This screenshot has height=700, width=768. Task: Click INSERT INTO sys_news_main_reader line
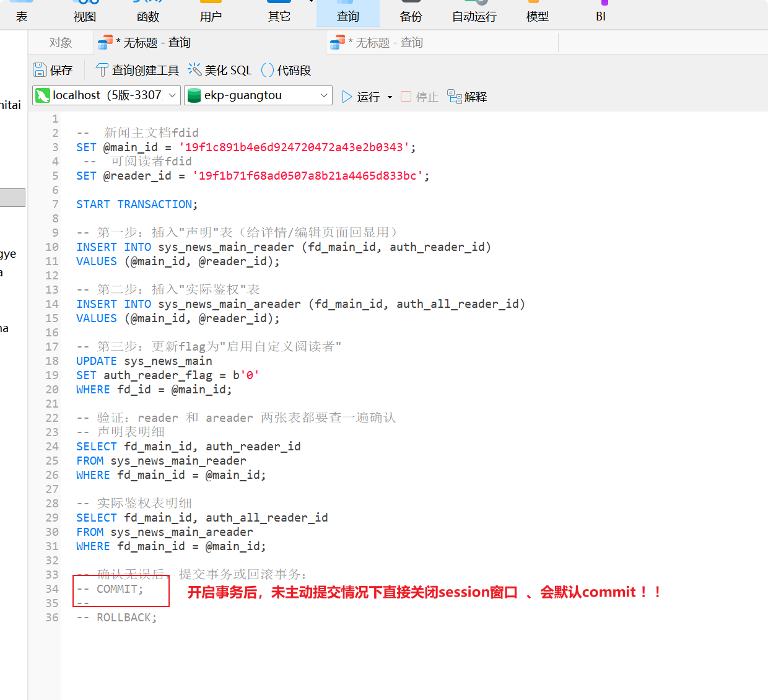coord(284,247)
